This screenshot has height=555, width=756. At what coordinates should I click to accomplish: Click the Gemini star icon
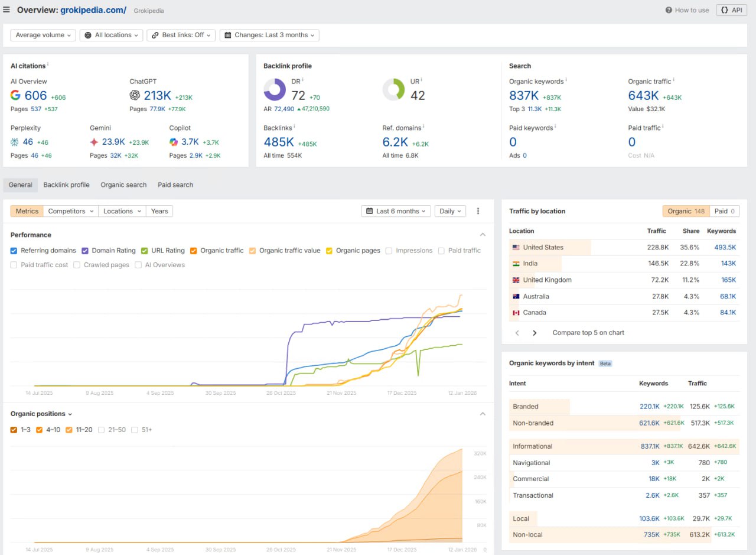pyautogui.click(x=94, y=142)
